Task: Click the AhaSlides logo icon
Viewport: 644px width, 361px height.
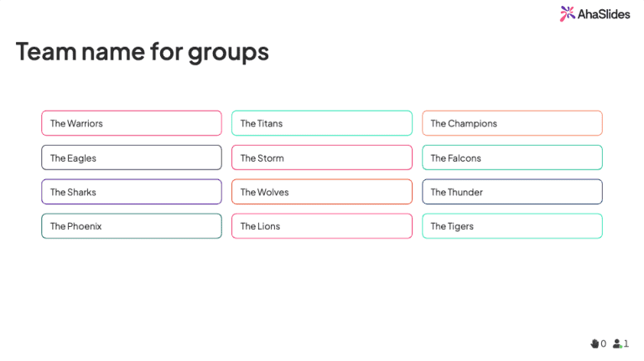Action: point(568,13)
